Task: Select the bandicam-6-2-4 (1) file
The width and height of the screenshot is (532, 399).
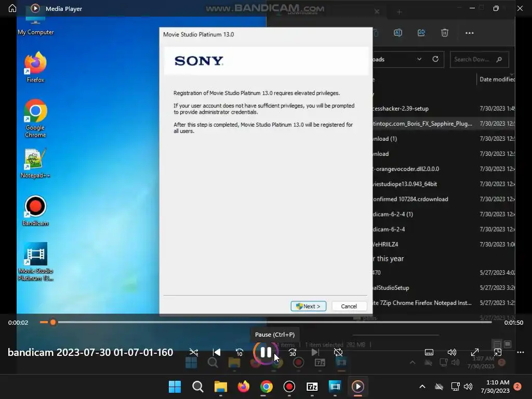Action: pos(444,214)
